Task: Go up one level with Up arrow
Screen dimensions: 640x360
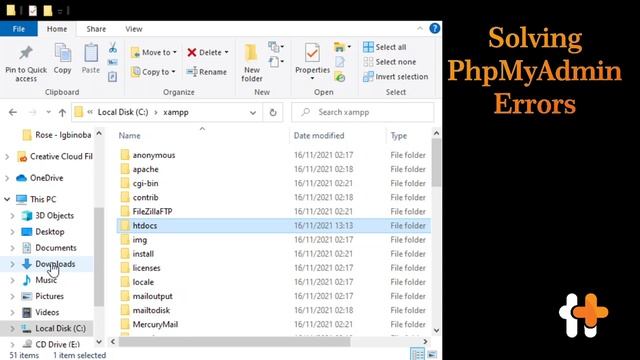Action: [62, 112]
